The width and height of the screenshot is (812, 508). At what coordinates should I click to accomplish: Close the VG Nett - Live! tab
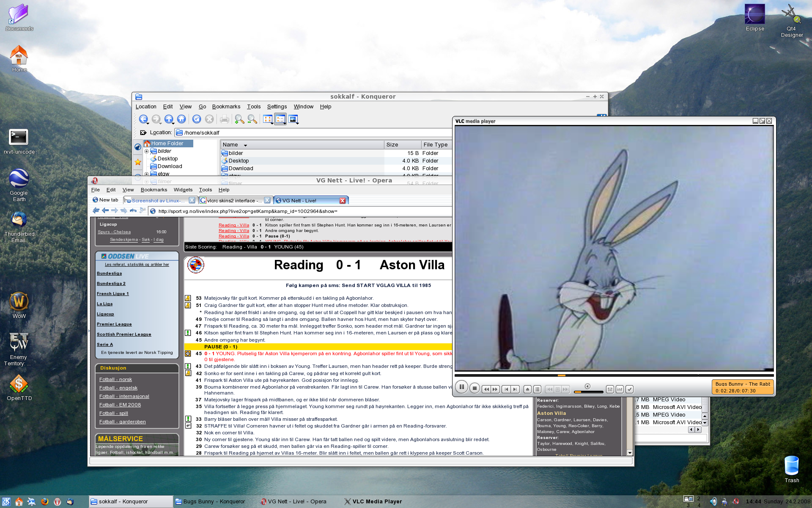[x=343, y=201]
